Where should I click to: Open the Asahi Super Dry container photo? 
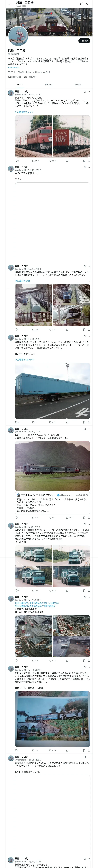71,136
